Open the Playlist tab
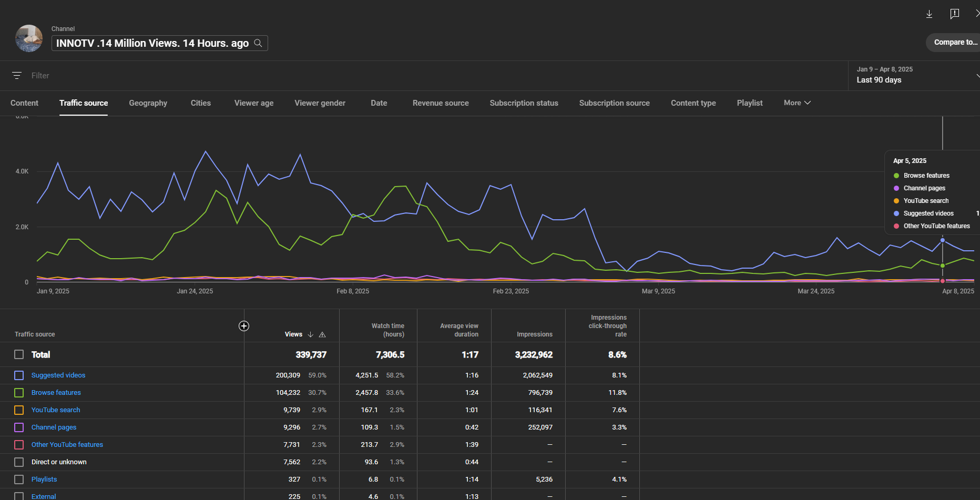This screenshot has width=980, height=500. pos(750,103)
